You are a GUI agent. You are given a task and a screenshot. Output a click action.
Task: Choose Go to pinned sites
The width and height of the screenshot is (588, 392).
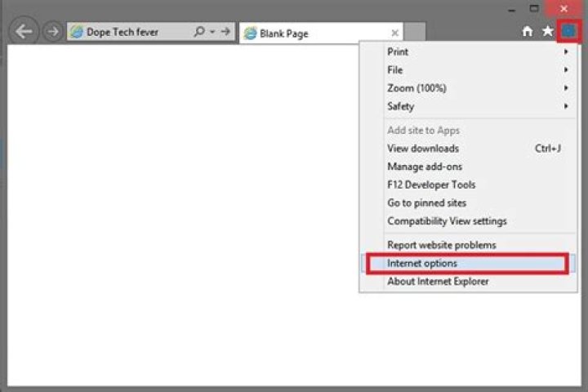pos(468,203)
